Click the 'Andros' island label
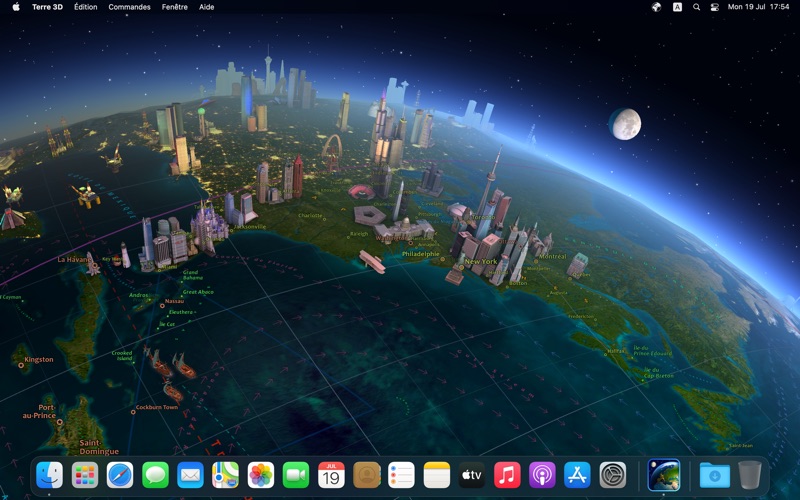The image size is (800, 500). [138, 295]
